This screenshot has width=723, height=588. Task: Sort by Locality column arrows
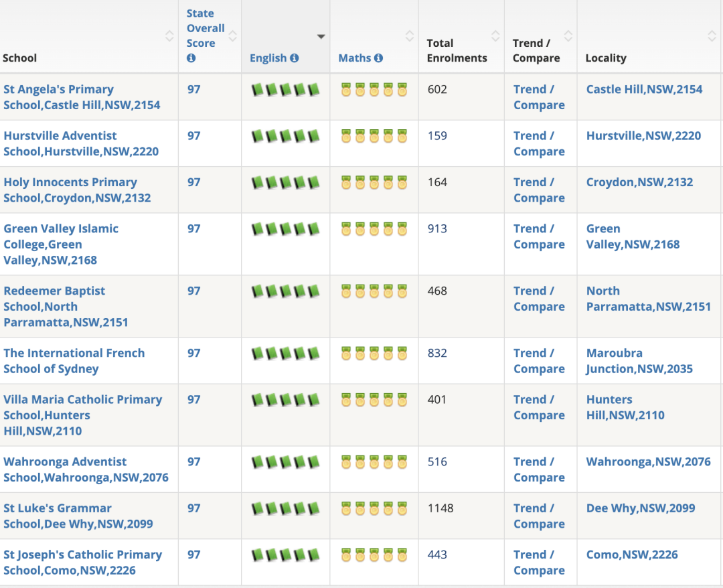[712, 36]
